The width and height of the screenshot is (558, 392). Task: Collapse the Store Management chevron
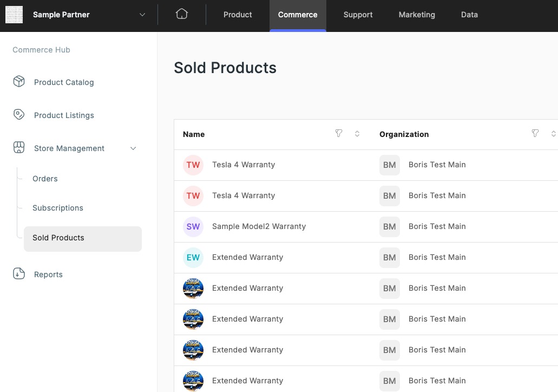[133, 148]
